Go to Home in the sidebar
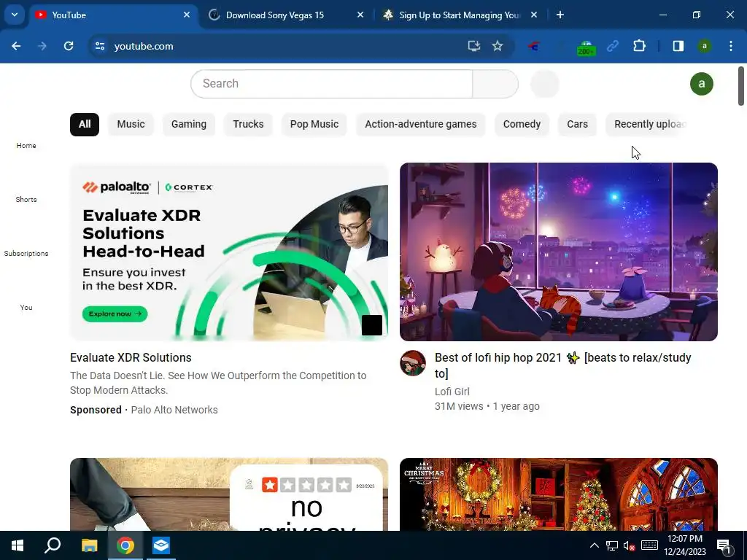The height and width of the screenshot is (560, 747). 26,146
